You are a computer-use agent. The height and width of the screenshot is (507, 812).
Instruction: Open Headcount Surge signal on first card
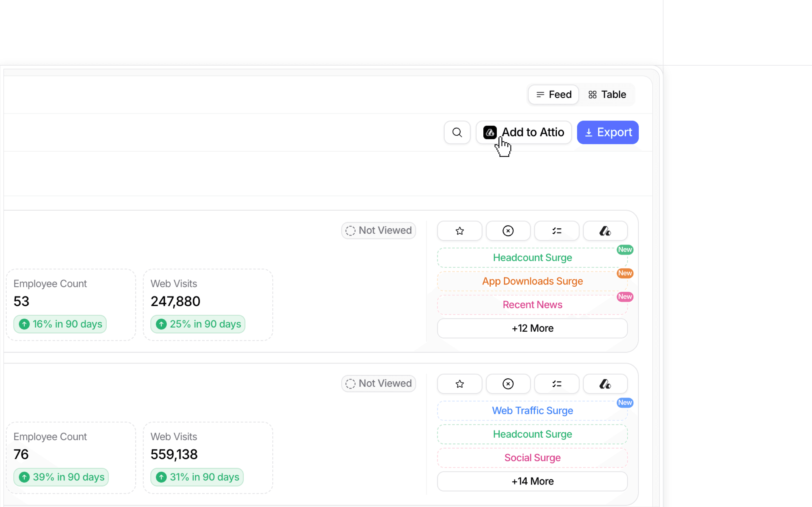point(532,258)
